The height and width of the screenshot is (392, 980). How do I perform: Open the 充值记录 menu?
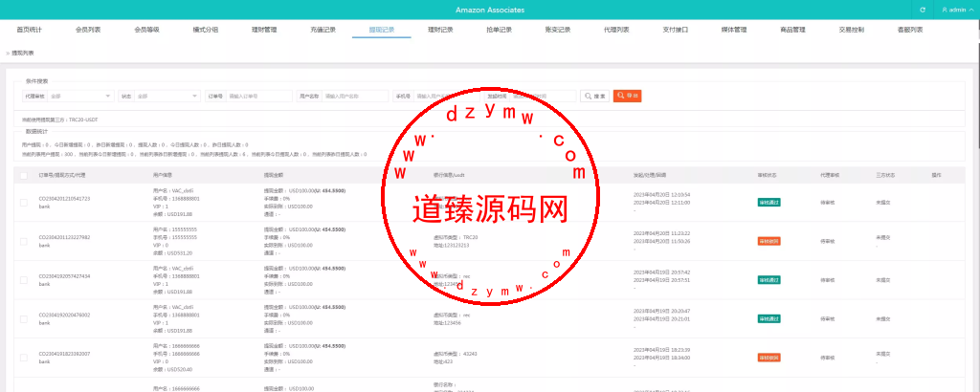pos(323,30)
